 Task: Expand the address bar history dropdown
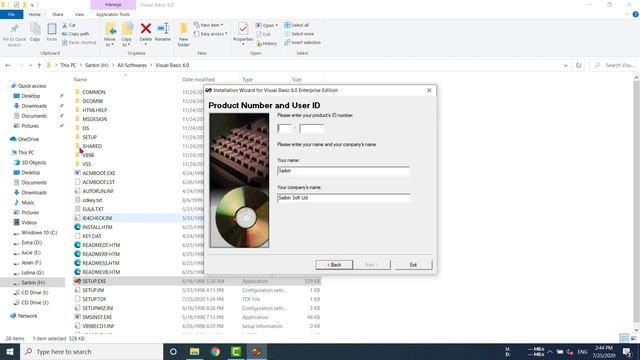[x=565, y=65]
